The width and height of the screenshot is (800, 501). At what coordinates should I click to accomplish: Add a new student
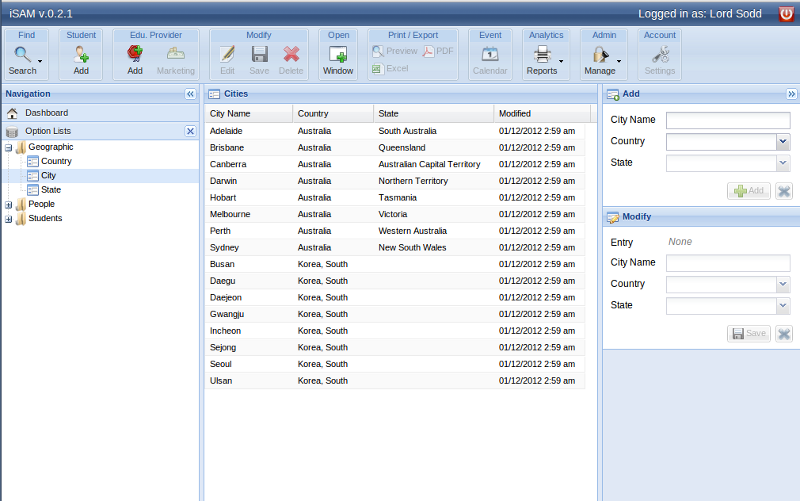(81, 61)
